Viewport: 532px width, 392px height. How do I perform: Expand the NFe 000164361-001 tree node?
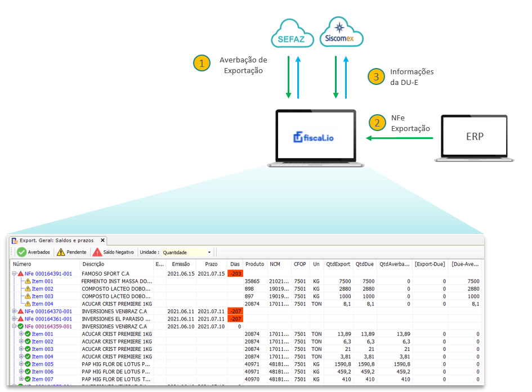(14, 319)
